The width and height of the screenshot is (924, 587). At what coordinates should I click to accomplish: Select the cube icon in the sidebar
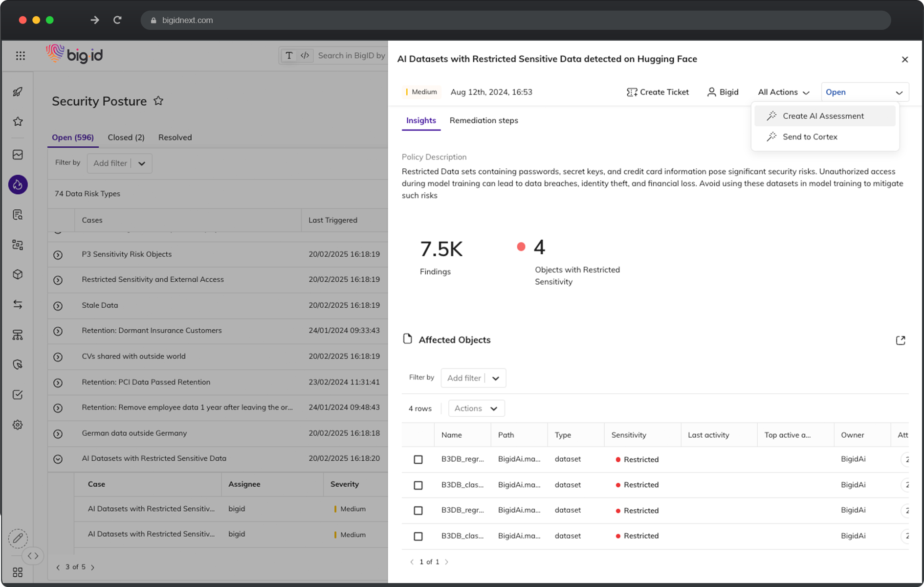point(18,274)
